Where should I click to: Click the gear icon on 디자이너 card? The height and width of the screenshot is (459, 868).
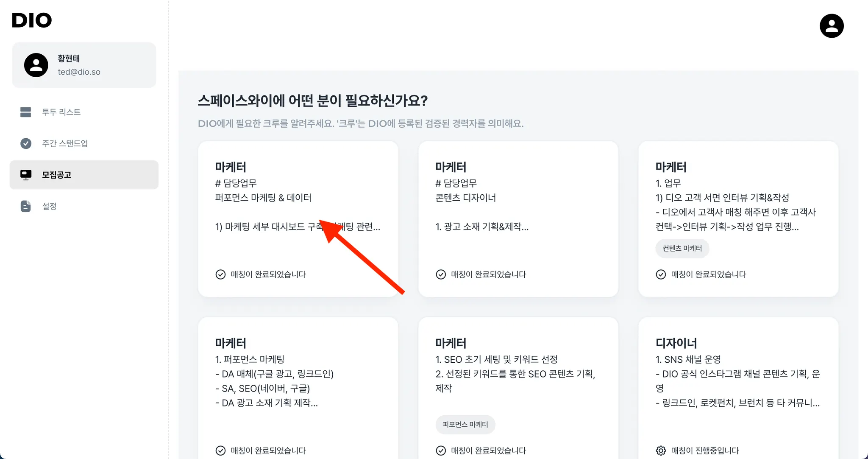point(661,451)
